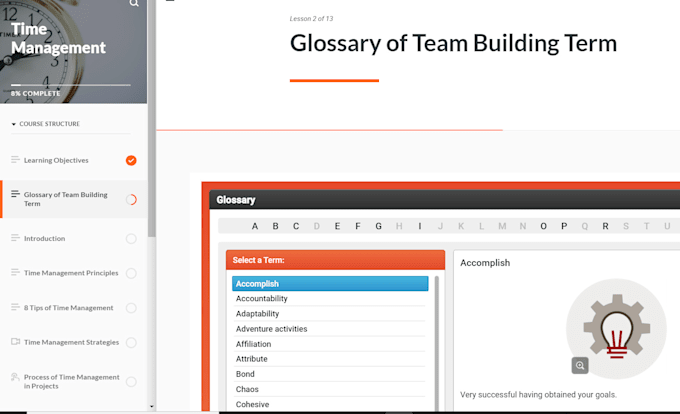The width and height of the screenshot is (680, 414).
Task: Select glossary letter C
Action: 296,226
